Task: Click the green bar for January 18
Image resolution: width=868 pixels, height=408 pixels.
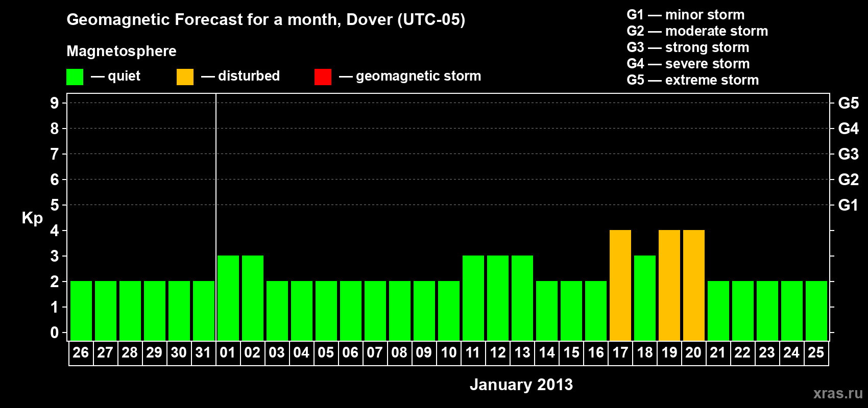Action: click(645, 298)
